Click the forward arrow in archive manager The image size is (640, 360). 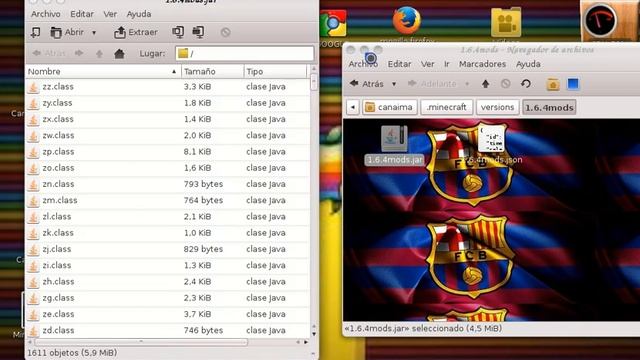tap(79, 53)
